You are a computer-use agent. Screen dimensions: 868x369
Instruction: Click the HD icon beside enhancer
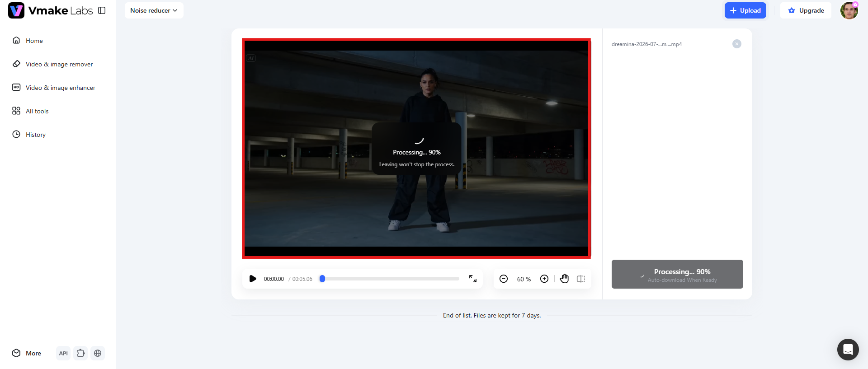coord(16,87)
